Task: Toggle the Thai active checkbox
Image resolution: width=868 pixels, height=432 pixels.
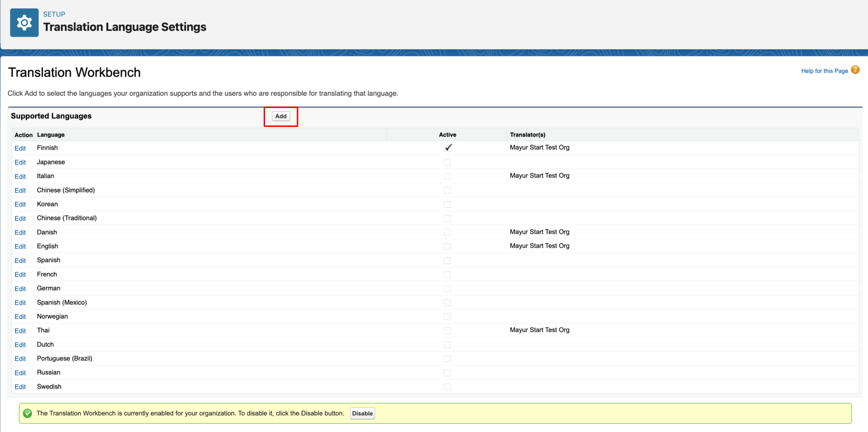Action: tap(447, 331)
